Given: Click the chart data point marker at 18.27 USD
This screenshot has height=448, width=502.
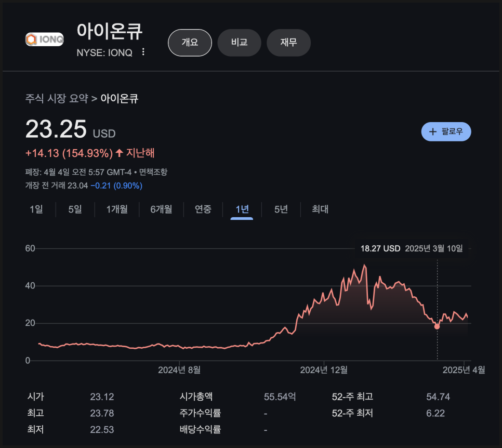Looking at the screenshot, I should tap(437, 326).
